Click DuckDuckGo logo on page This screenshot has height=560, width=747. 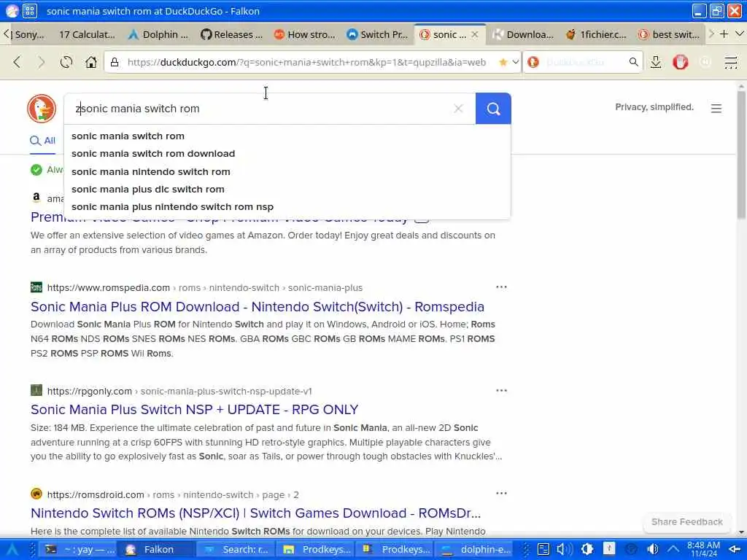42,109
